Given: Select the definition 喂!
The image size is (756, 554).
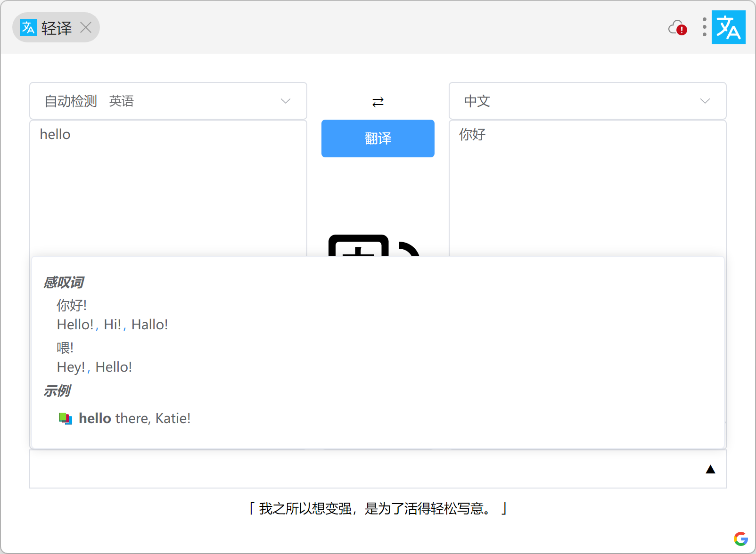Looking at the screenshot, I should tap(65, 348).
